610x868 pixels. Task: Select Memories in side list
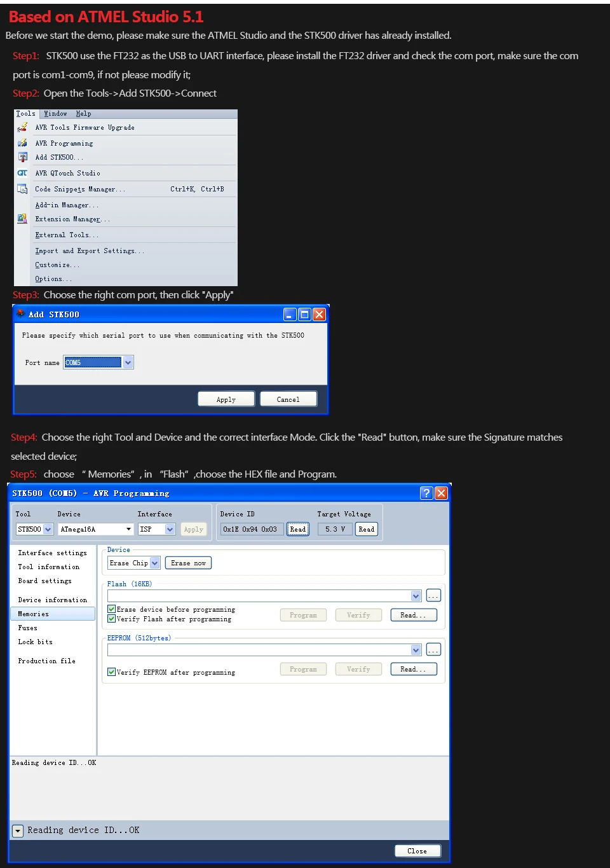click(53, 614)
